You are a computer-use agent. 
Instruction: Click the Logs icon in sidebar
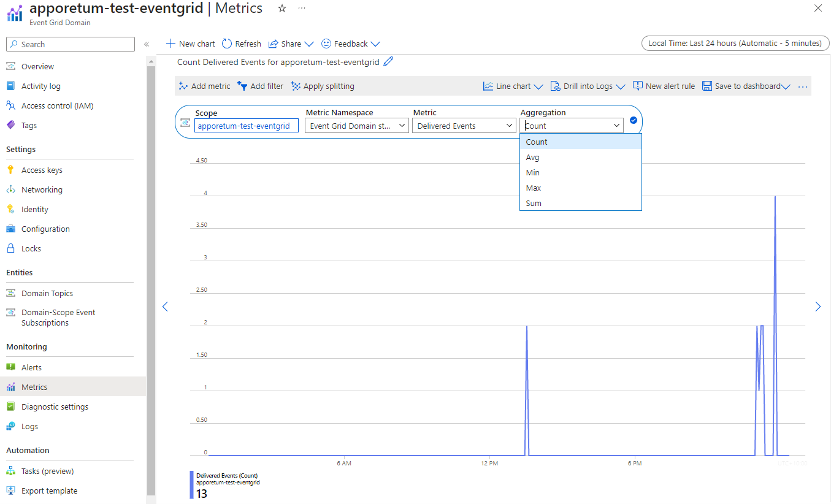10,426
